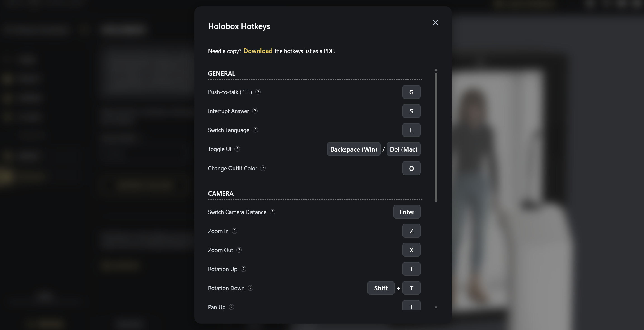Click help icon beside Toggle UI
The width and height of the screenshot is (644, 330).
pos(237,149)
